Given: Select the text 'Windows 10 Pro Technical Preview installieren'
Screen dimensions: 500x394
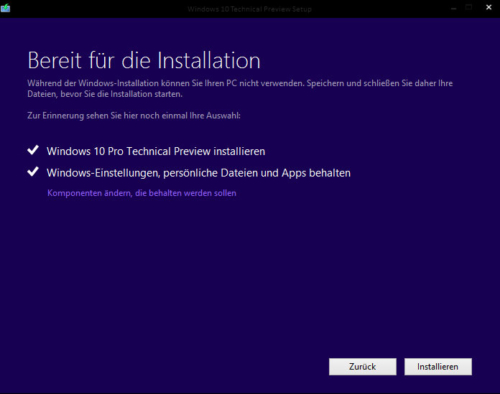Looking at the screenshot, I should point(156,151).
